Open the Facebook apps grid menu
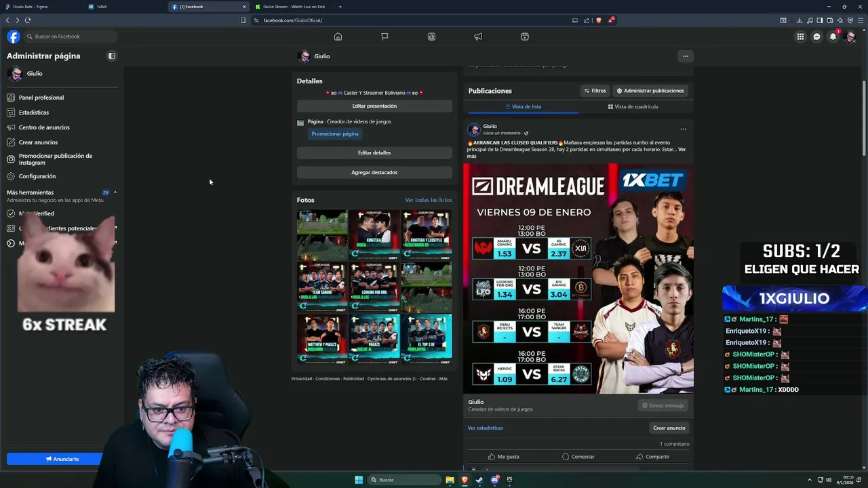Image resolution: width=868 pixels, height=488 pixels. tap(800, 37)
